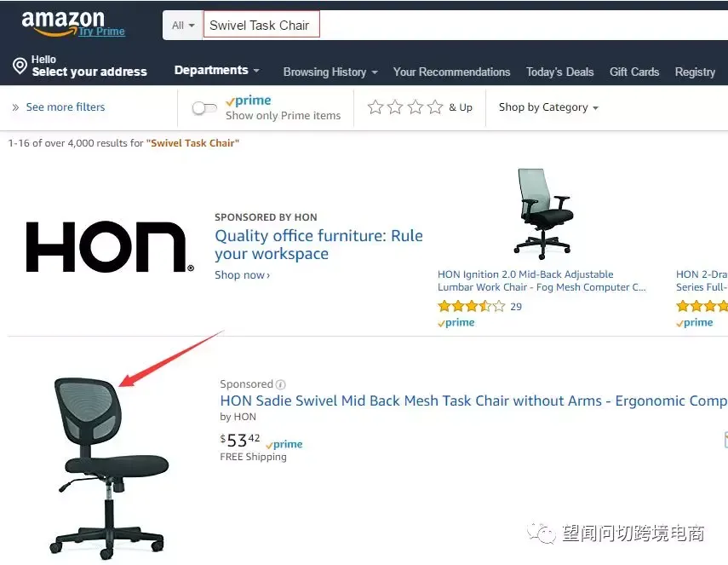Screen dimensions: 728x565
Task: Click the Amazon logo
Action: point(63,22)
